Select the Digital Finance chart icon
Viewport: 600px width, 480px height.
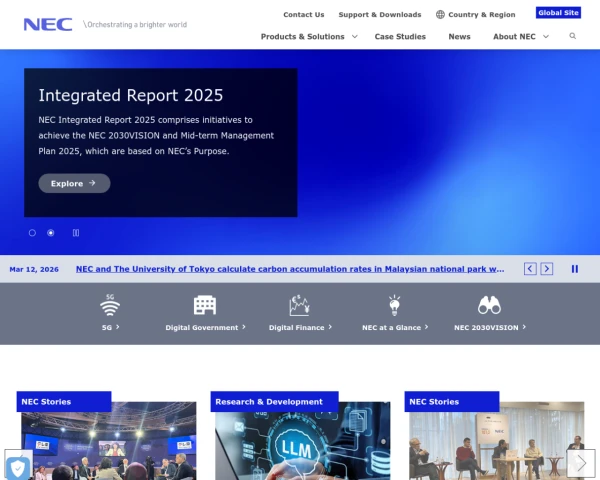click(299, 305)
